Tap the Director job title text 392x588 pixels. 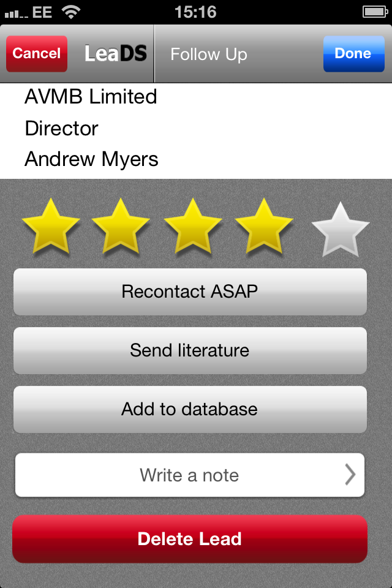coord(61,128)
